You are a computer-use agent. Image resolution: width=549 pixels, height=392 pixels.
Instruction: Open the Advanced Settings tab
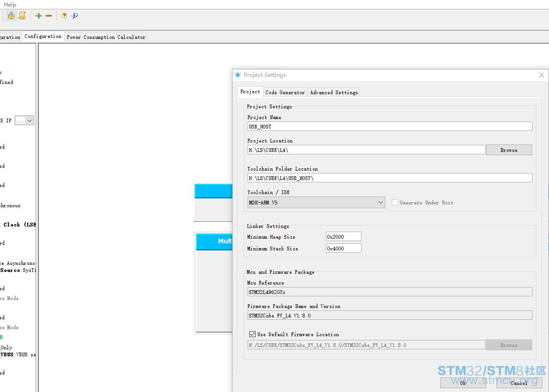coord(334,92)
